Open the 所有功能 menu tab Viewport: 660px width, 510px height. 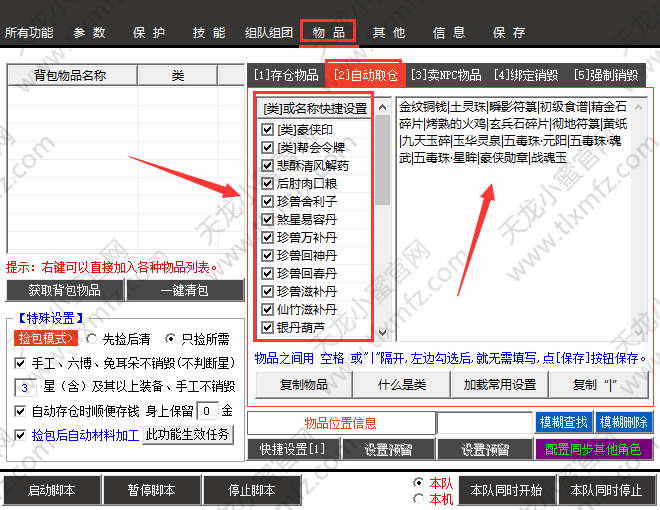pos(29,32)
